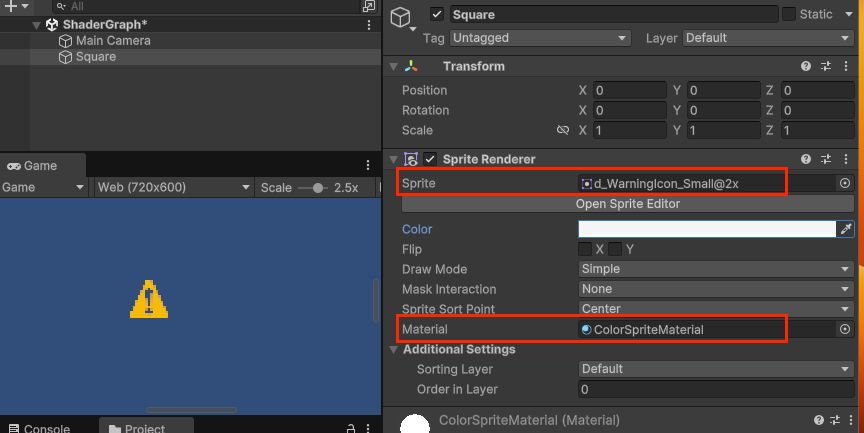Open Sprite Renderer more options menu
Image resolution: width=864 pixels, height=433 pixels.
[x=846, y=159]
